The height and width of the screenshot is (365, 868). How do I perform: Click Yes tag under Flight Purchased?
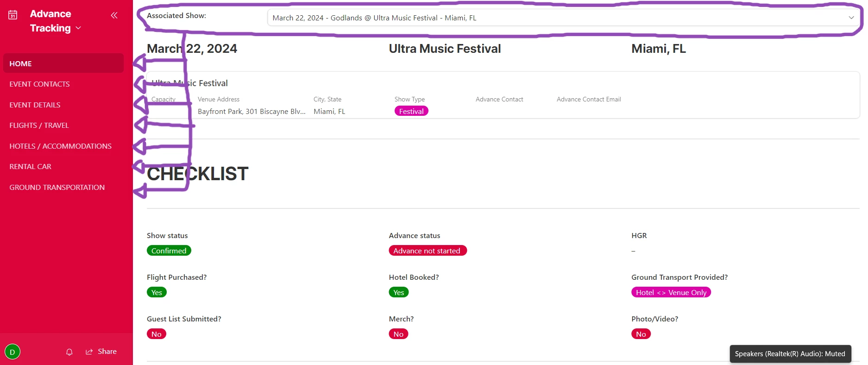pos(157,292)
